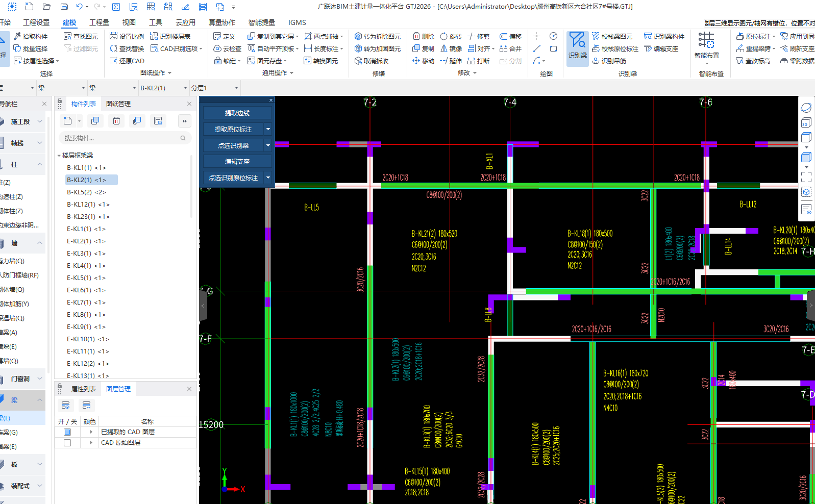Viewport: 815px width, 504px height.
Task: Click the 识别梁 (Identify Beam) ribbon icon
Action: pyautogui.click(x=577, y=45)
